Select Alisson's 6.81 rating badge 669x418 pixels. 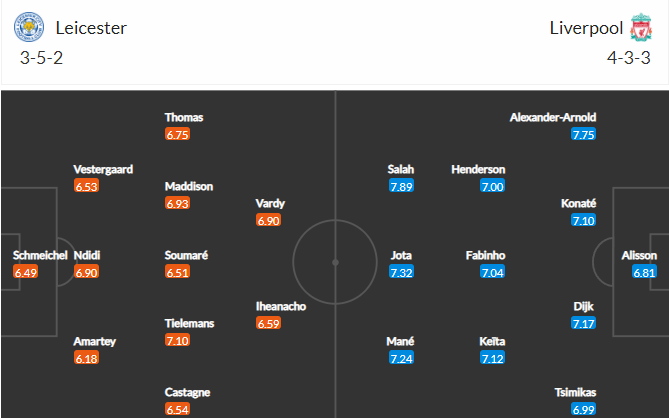pos(644,272)
